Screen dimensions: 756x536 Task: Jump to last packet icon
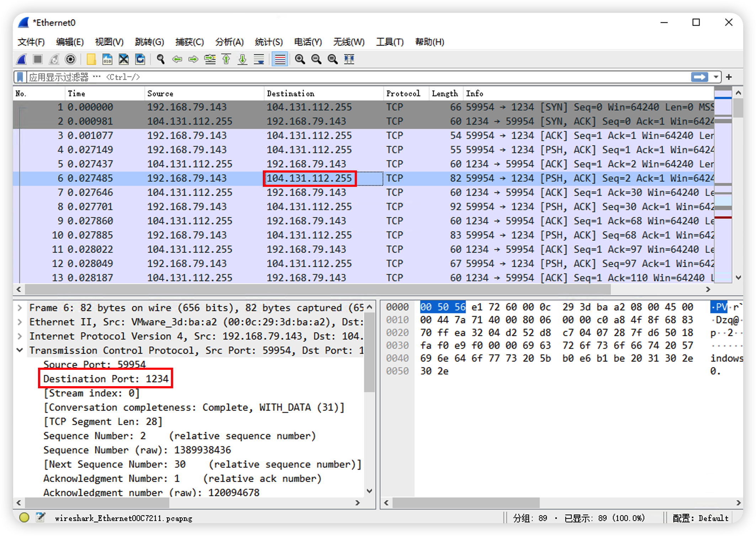point(243,59)
